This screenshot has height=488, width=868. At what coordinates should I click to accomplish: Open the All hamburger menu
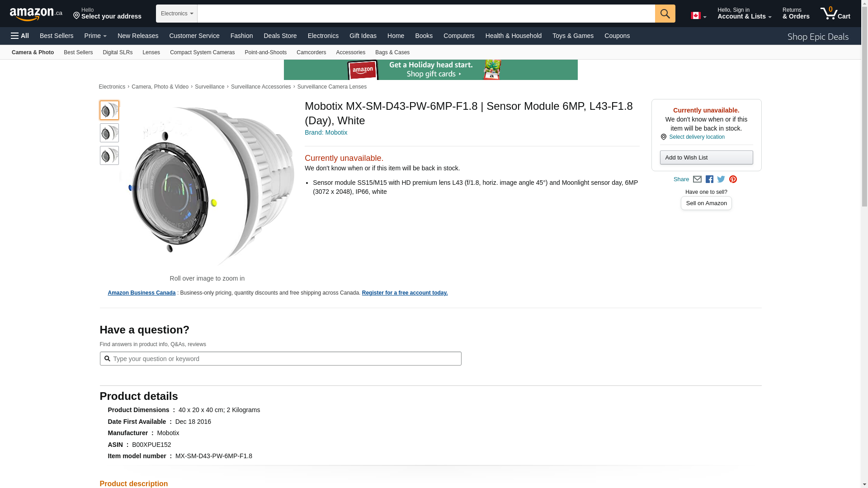[x=20, y=36]
